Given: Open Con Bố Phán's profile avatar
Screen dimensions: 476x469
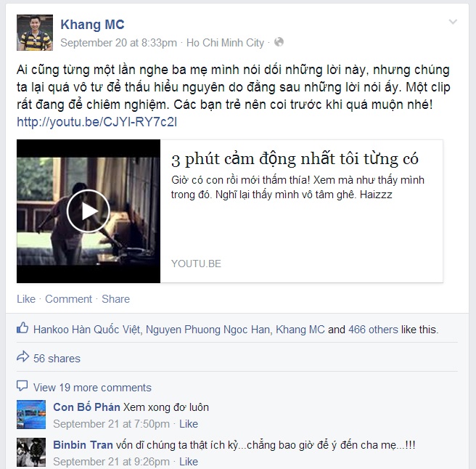Looking at the screenshot, I should 31,415.
